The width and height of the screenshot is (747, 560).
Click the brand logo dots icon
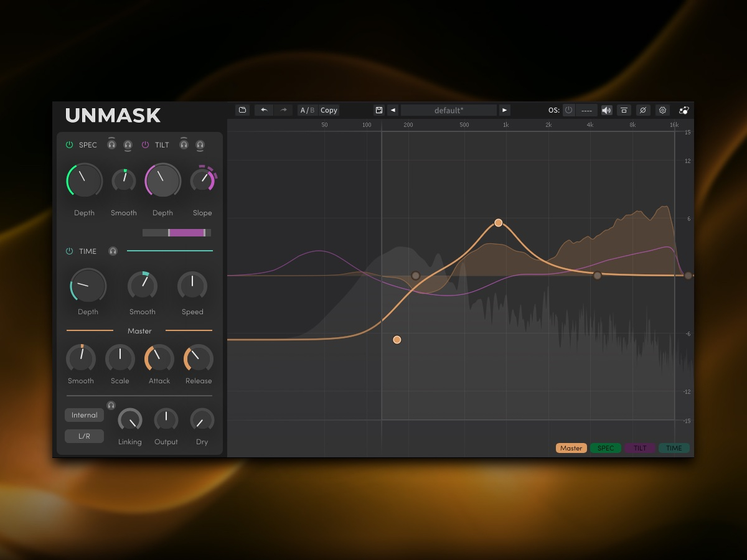pyautogui.click(x=684, y=110)
